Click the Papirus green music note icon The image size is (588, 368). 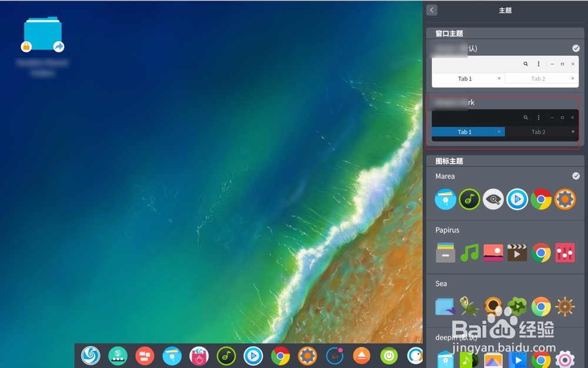click(x=469, y=253)
